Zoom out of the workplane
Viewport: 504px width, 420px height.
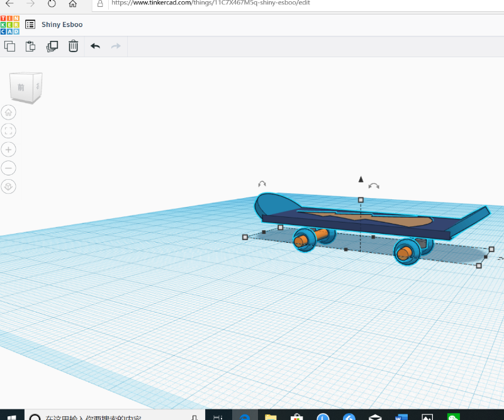coord(8,168)
